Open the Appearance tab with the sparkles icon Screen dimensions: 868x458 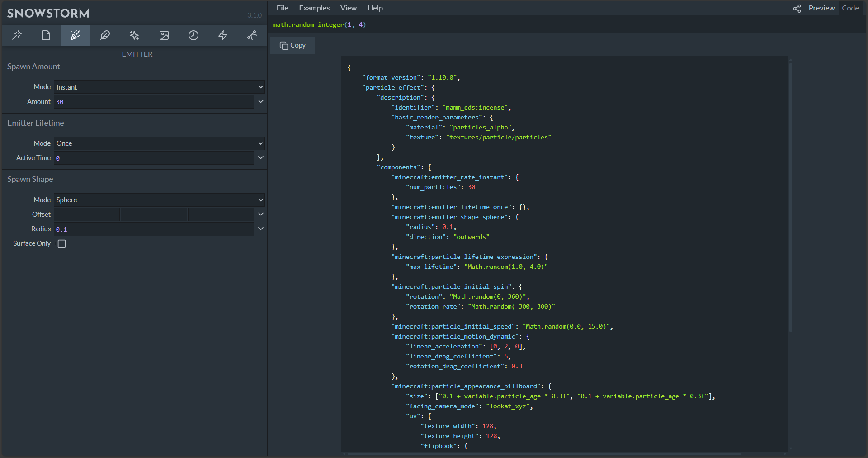click(134, 35)
